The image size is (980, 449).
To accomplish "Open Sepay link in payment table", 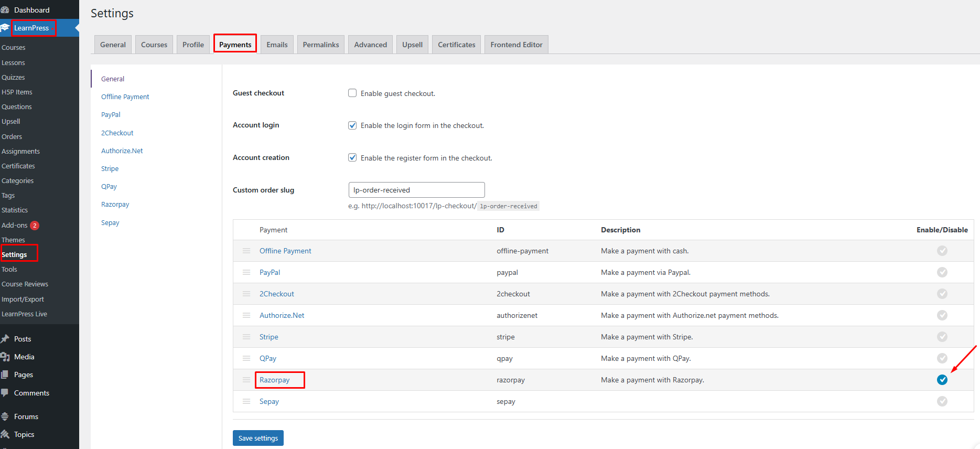I will pos(269,401).
